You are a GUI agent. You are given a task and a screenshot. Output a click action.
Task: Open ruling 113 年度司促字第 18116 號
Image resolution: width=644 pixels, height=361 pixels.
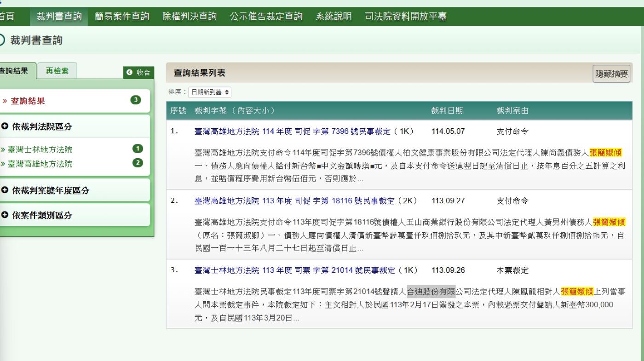[294, 201]
